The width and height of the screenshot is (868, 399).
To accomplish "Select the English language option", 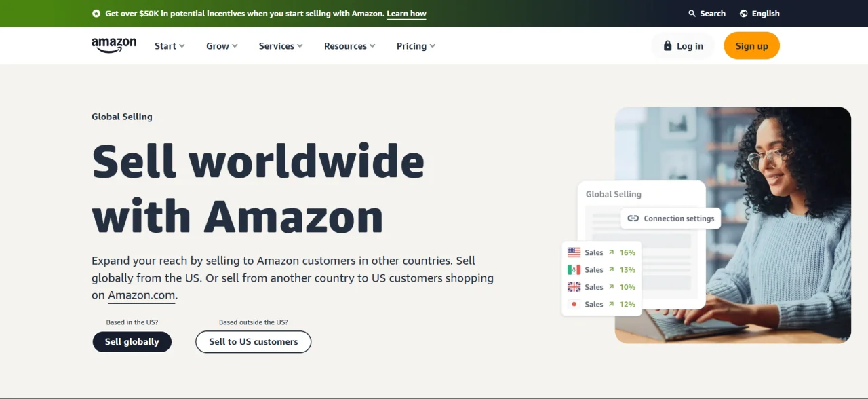I will [759, 14].
